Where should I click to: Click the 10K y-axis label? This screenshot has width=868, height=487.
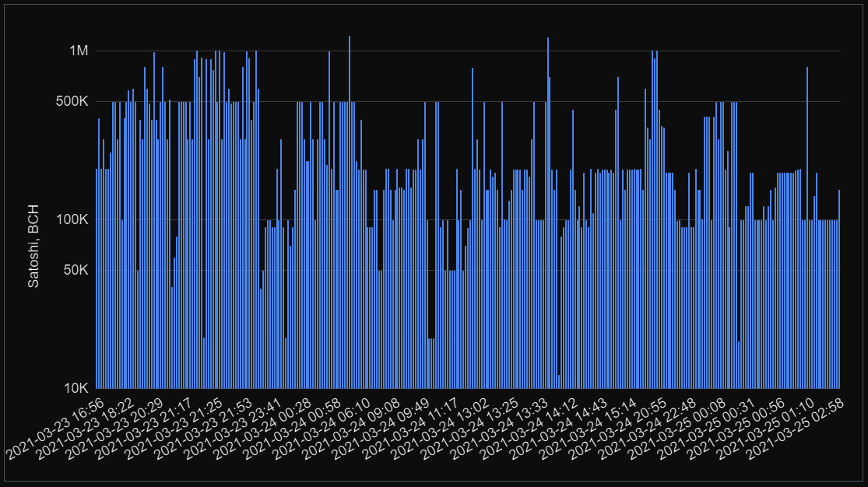tap(76, 388)
